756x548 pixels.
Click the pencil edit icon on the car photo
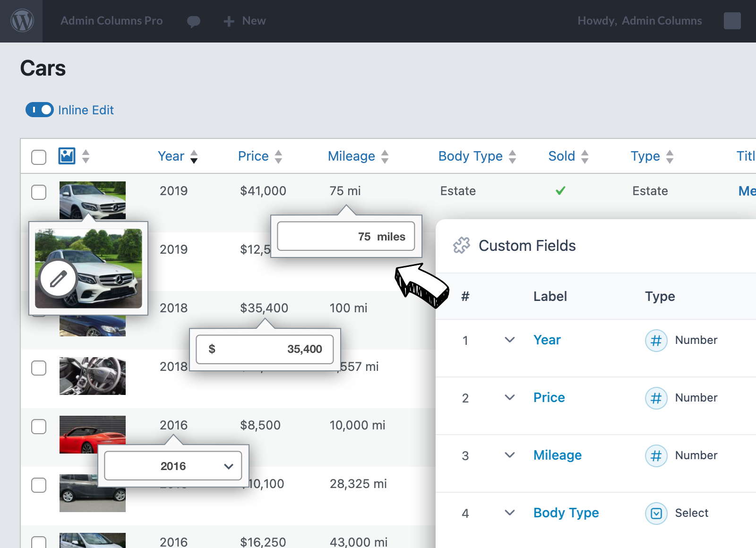[57, 279]
